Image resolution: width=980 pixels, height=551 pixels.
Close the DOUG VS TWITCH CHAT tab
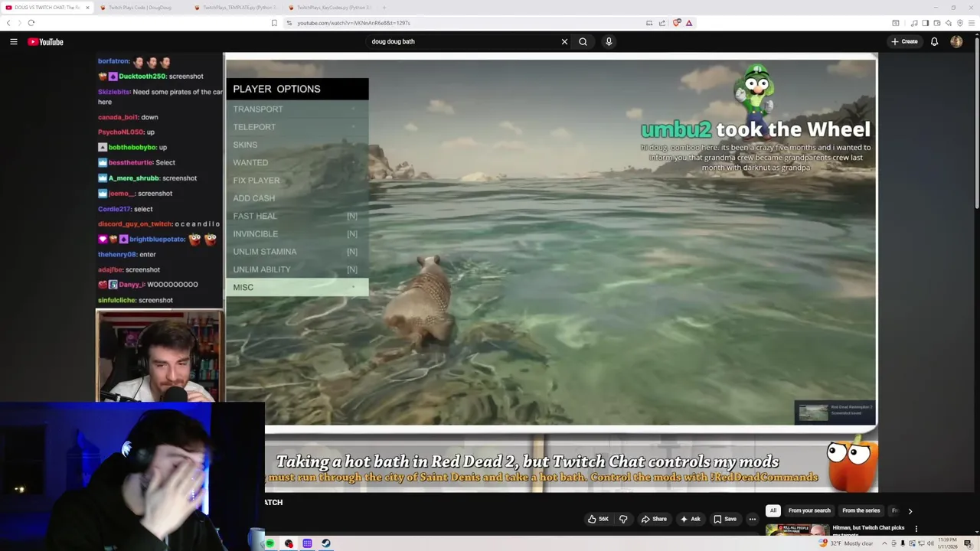[x=87, y=8]
